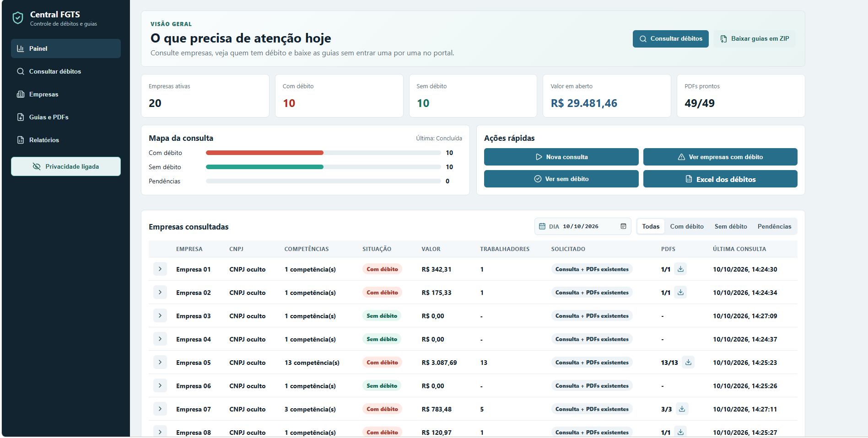Click Consulta + PDFs existentes for Empresa 06
The height and width of the screenshot is (438, 868).
[592, 386]
